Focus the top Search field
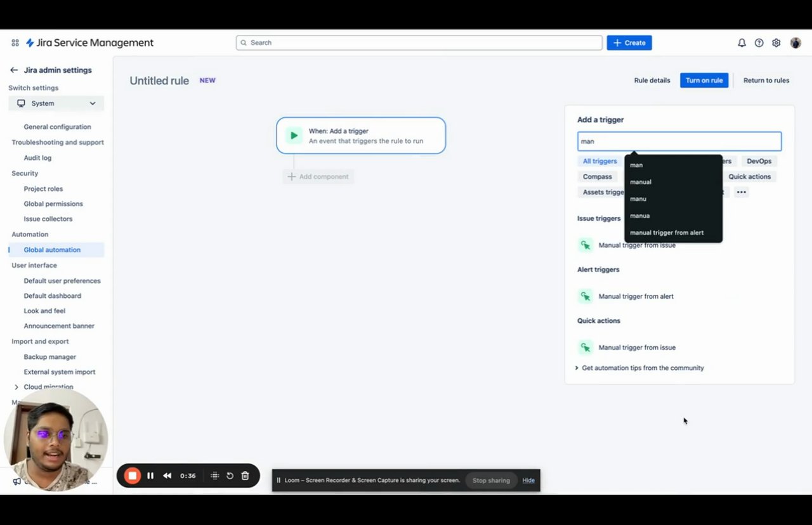Screen dimensions: 812x525 coord(419,43)
